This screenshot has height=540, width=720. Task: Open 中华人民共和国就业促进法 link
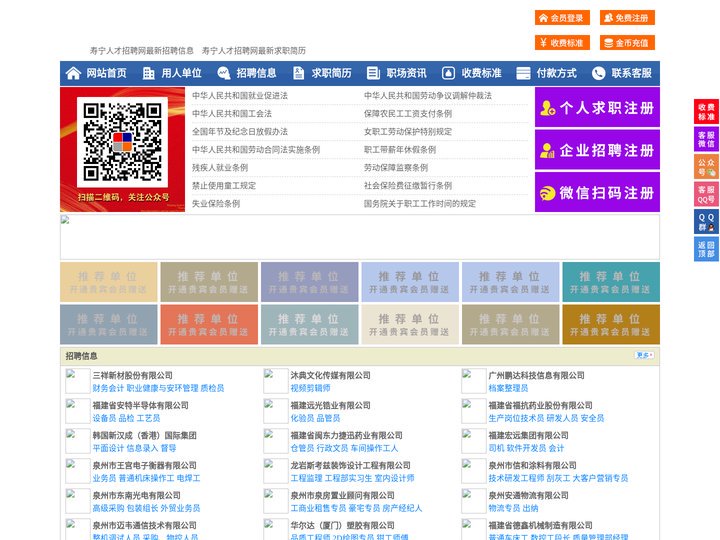point(240,96)
